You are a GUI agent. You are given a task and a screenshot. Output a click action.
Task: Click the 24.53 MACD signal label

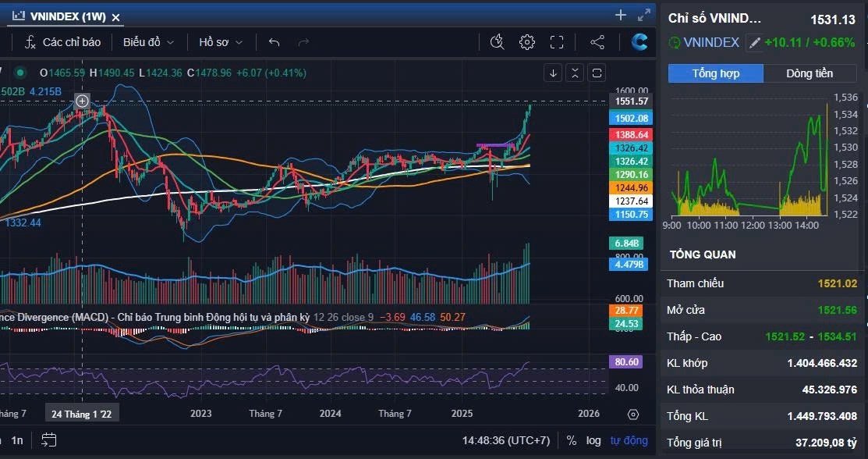coord(625,324)
